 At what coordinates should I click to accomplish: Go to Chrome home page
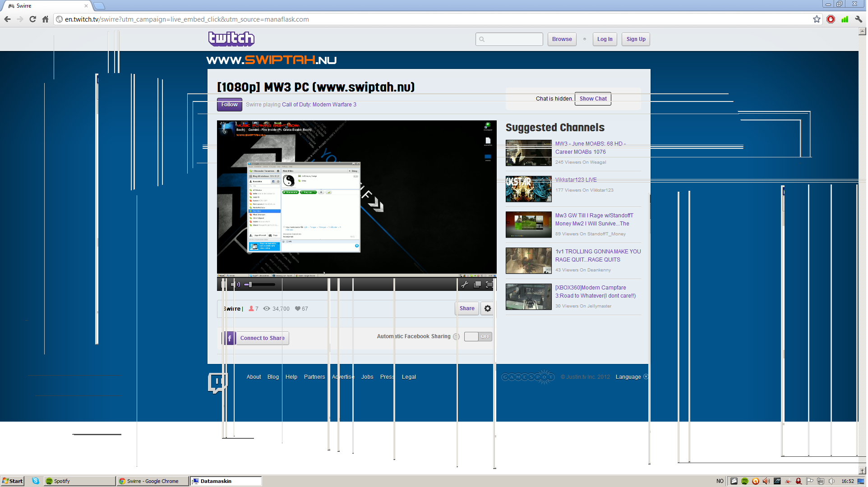pos(45,19)
